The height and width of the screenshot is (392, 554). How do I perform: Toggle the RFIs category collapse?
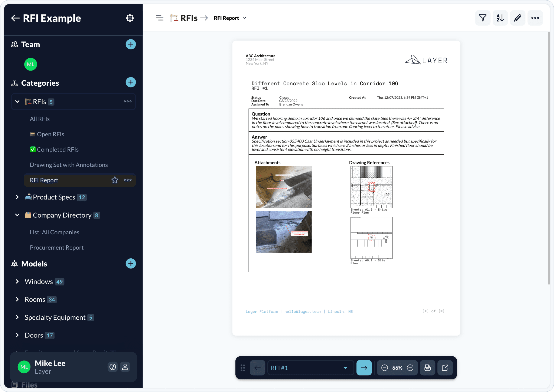pyautogui.click(x=17, y=101)
